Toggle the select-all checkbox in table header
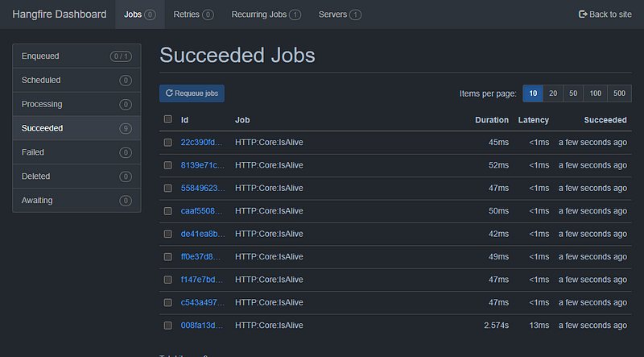This screenshot has width=644, height=357. [167, 118]
